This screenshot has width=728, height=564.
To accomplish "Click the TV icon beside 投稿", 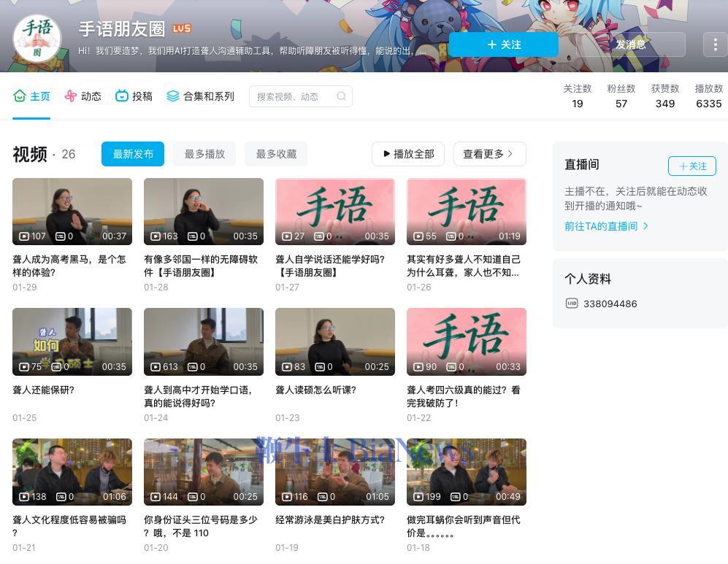I will (x=122, y=96).
